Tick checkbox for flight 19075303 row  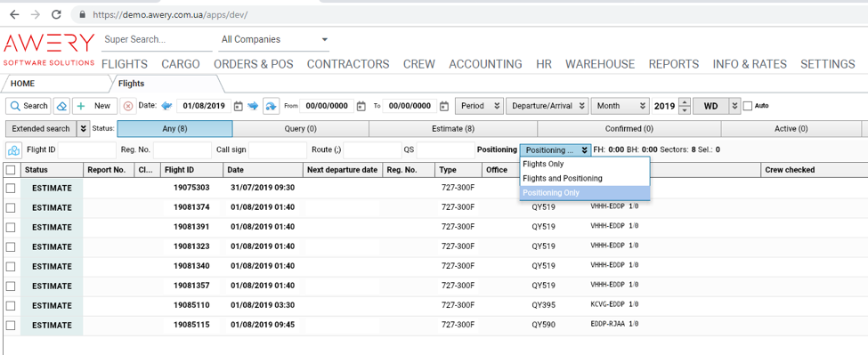[x=11, y=188]
